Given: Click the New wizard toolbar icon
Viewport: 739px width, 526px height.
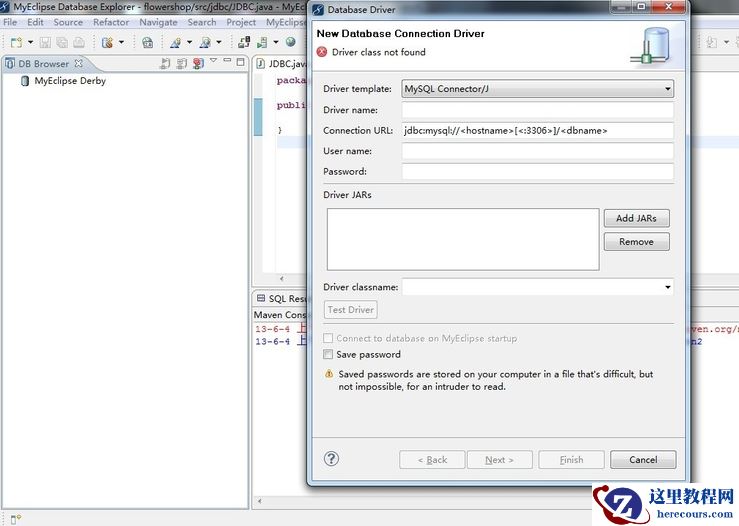Looking at the screenshot, I should (16, 42).
